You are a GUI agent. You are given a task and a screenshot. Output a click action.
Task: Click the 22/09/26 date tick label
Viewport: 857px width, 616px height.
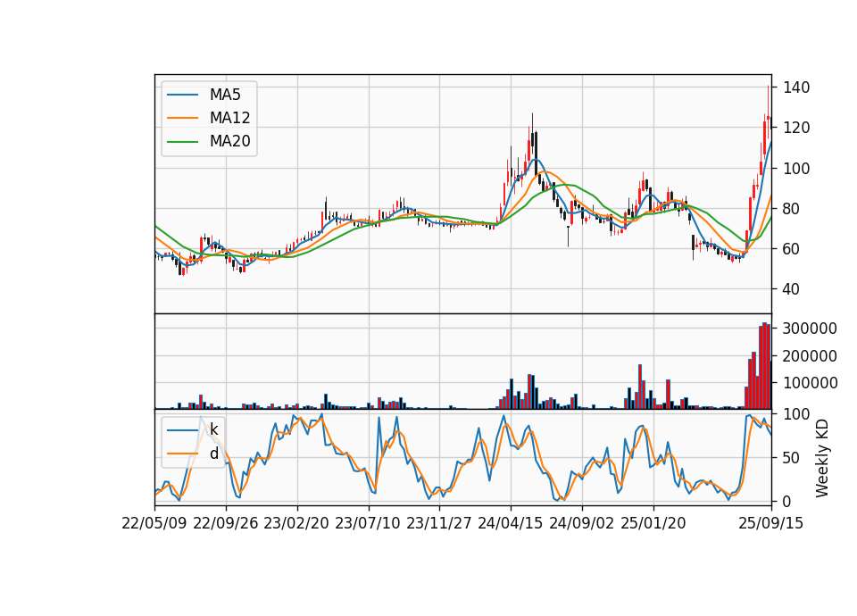pyautogui.click(x=226, y=524)
